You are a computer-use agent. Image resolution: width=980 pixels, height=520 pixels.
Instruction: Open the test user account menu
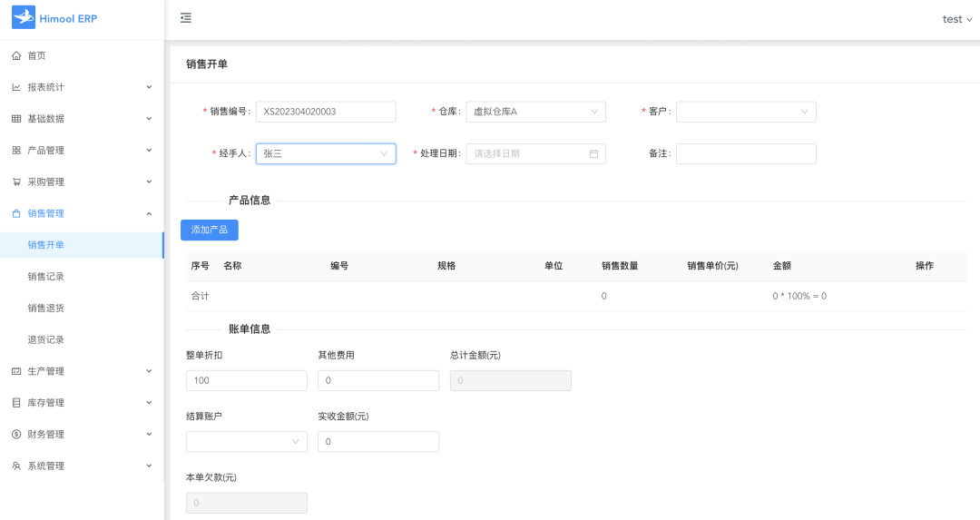(x=956, y=19)
